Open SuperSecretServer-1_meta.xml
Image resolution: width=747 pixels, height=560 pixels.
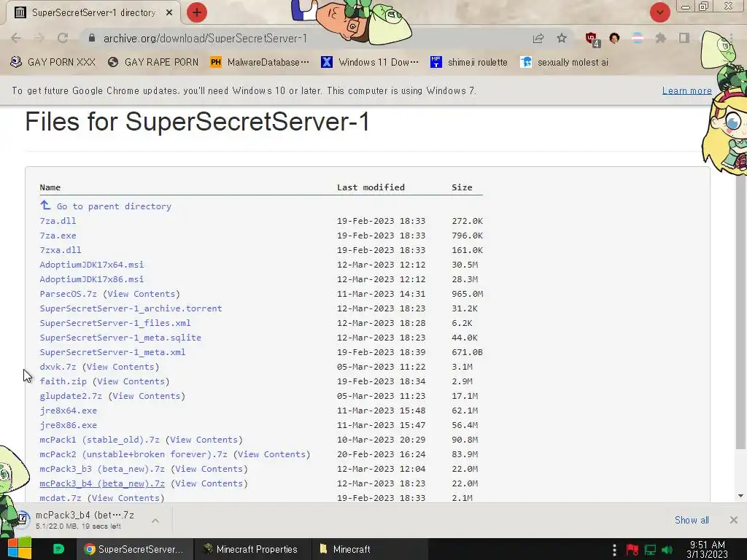112,352
